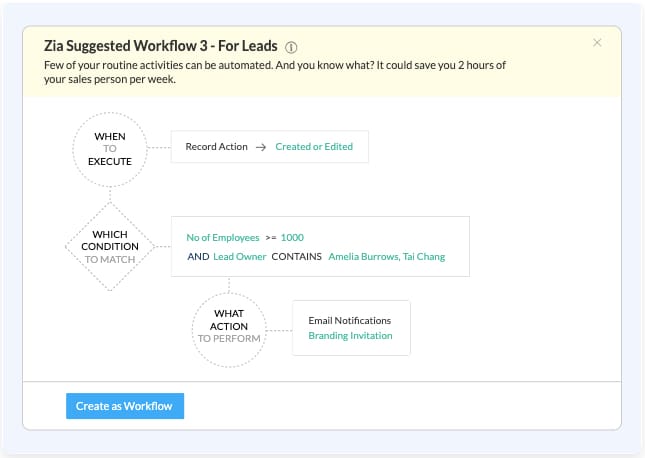Open the Branding Invitation email template link
Screen dimensions: 645x458
click(x=350, y=336)
